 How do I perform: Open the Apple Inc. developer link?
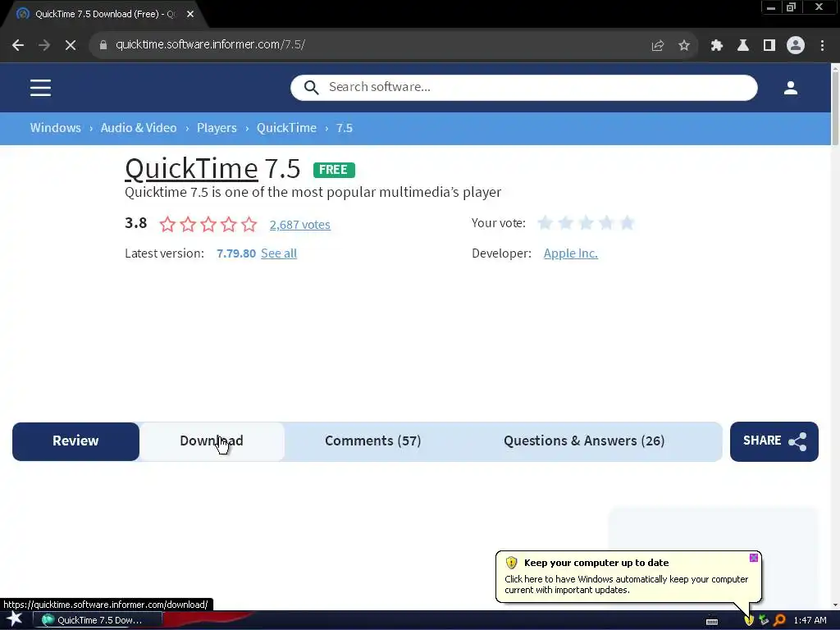(571, 253)
